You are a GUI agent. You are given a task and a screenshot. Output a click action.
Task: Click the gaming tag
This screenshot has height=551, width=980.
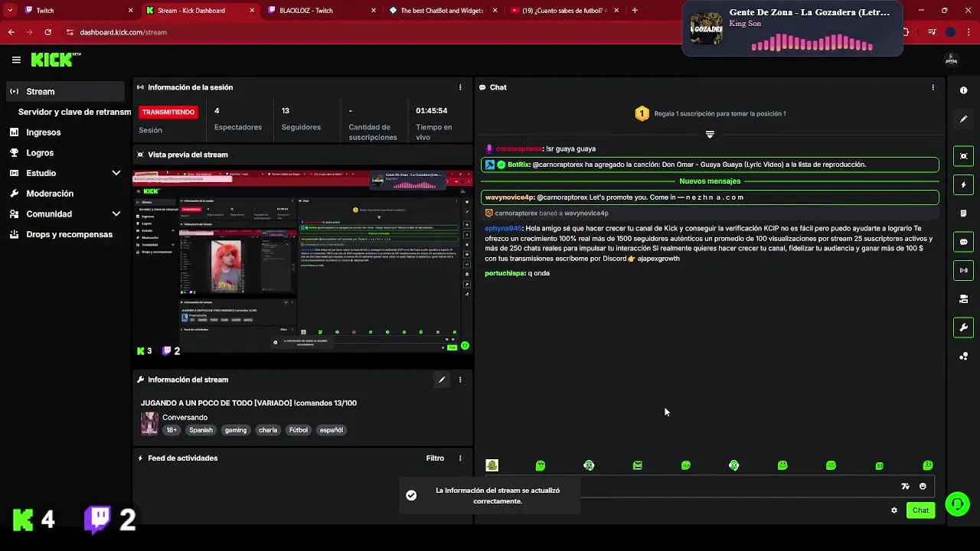point(236,430)
